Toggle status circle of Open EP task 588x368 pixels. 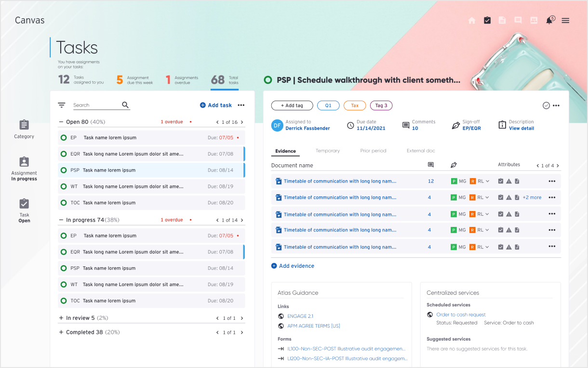click(64, 138)
